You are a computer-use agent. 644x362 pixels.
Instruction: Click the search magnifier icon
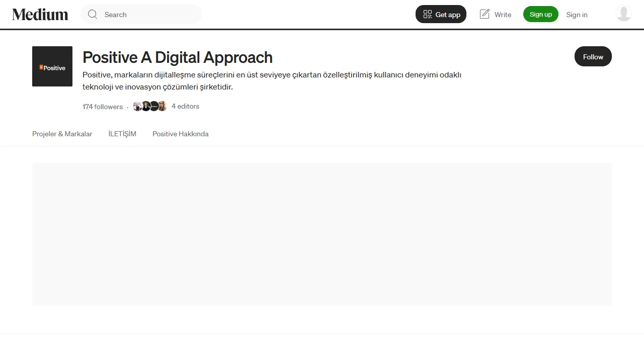pos(93,14)
